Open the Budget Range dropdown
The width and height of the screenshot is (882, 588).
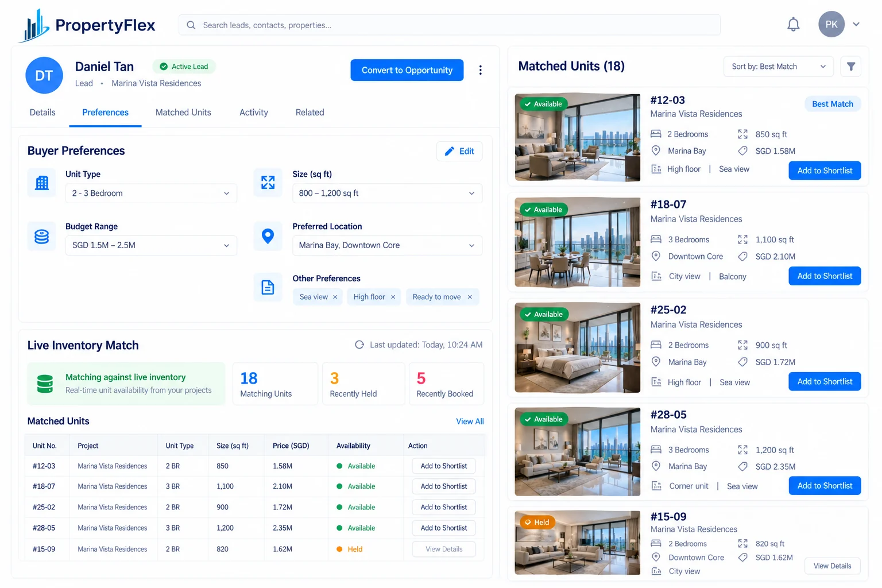[x=151, y=245]
